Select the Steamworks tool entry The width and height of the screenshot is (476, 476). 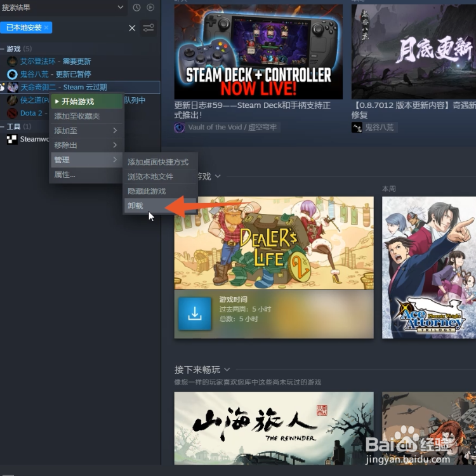[34, 139]
